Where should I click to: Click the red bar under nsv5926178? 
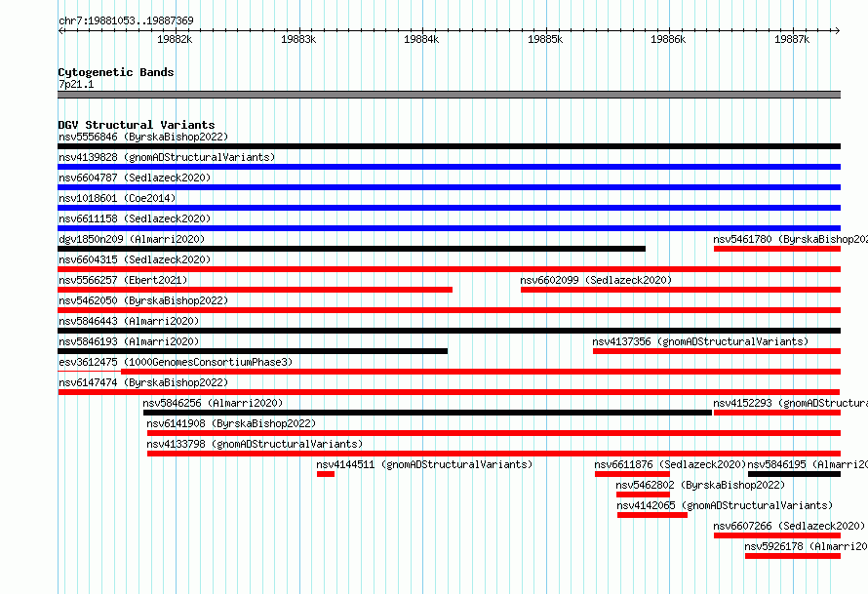tap(793, 556)
